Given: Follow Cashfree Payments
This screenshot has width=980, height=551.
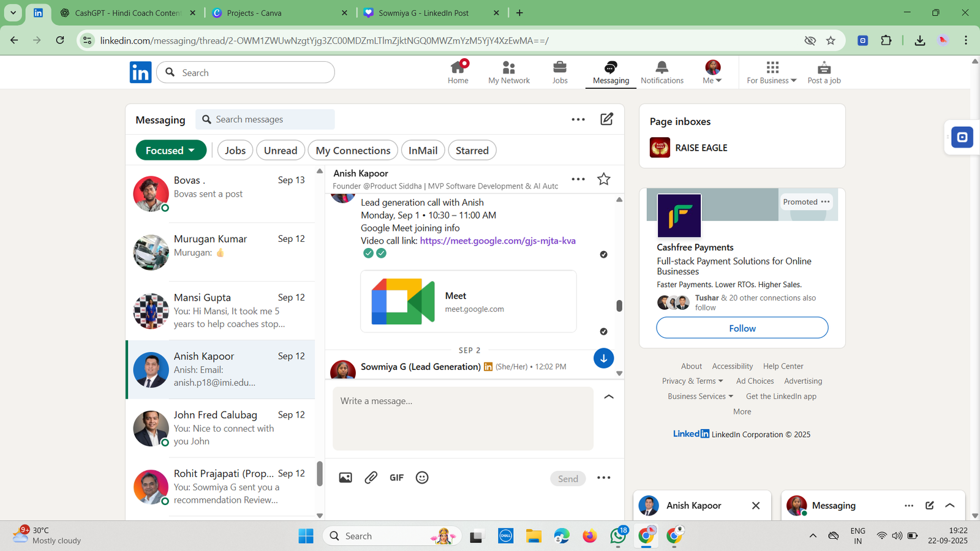Looking at the screenshot, I should 742,328.
